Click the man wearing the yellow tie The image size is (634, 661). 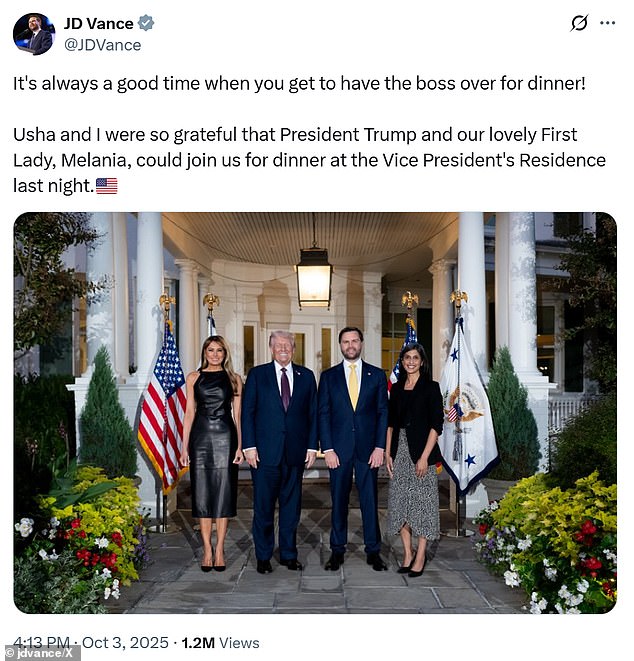[353, 449]
